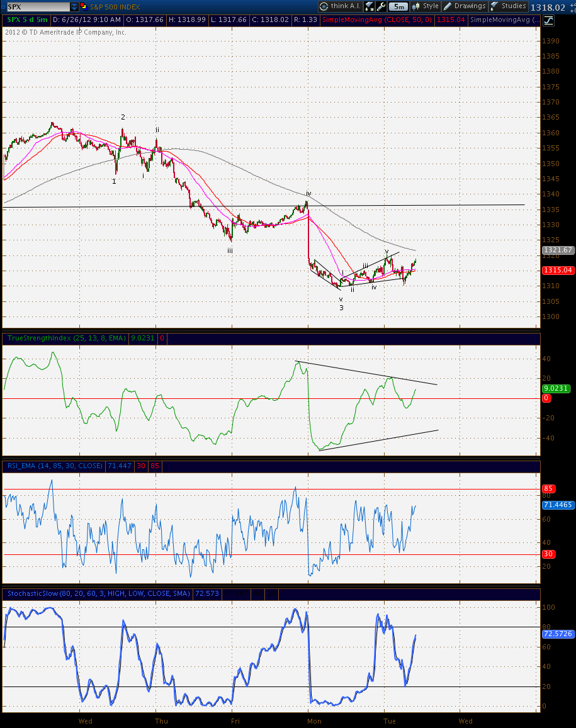
Task: Click the C: 1318.02 close value
Action: point(270,20)
